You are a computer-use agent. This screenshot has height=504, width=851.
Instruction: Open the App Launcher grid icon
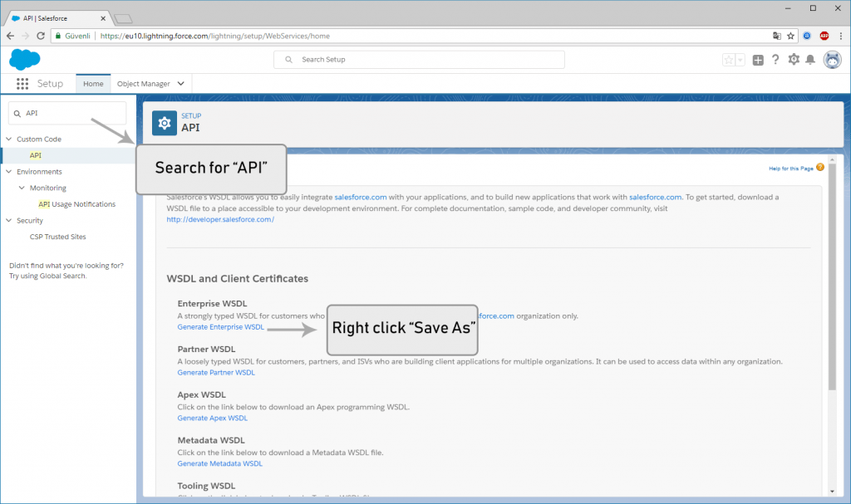click(x=22, y=84)
